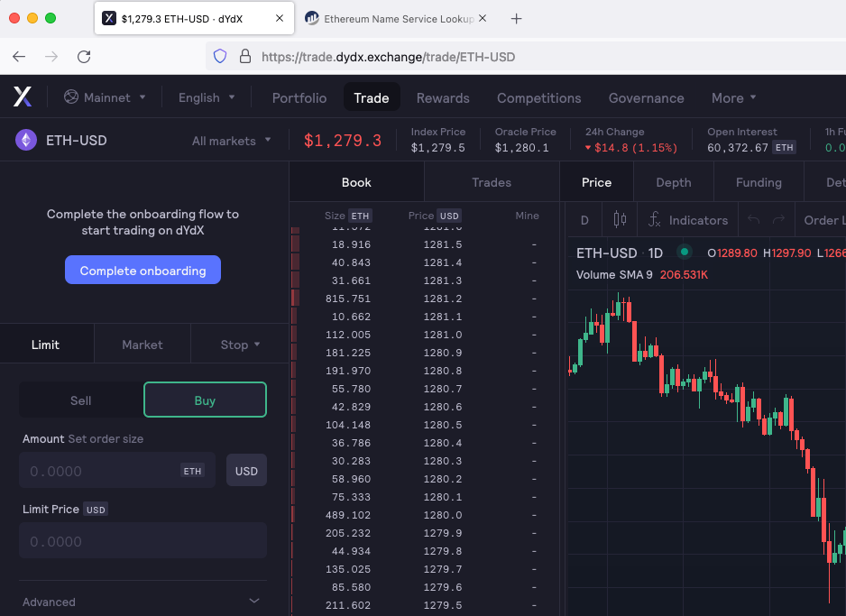Open the candlestick chart type icon

620,219
